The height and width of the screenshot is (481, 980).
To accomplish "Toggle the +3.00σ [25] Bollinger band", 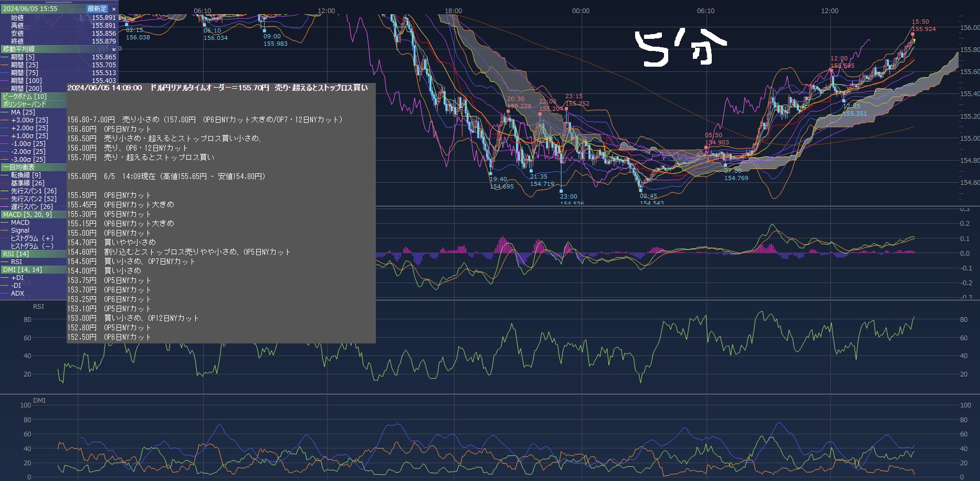I will [29, 120].
